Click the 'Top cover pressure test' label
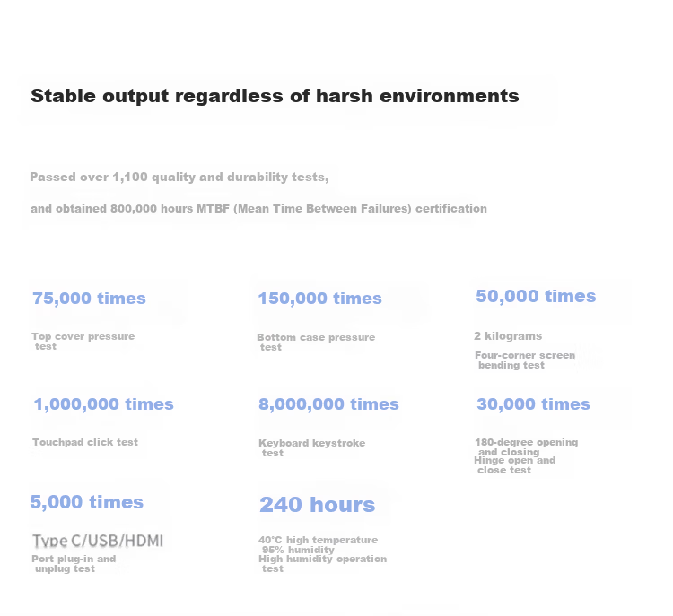 pyautogui.click(x=83, y=342)
